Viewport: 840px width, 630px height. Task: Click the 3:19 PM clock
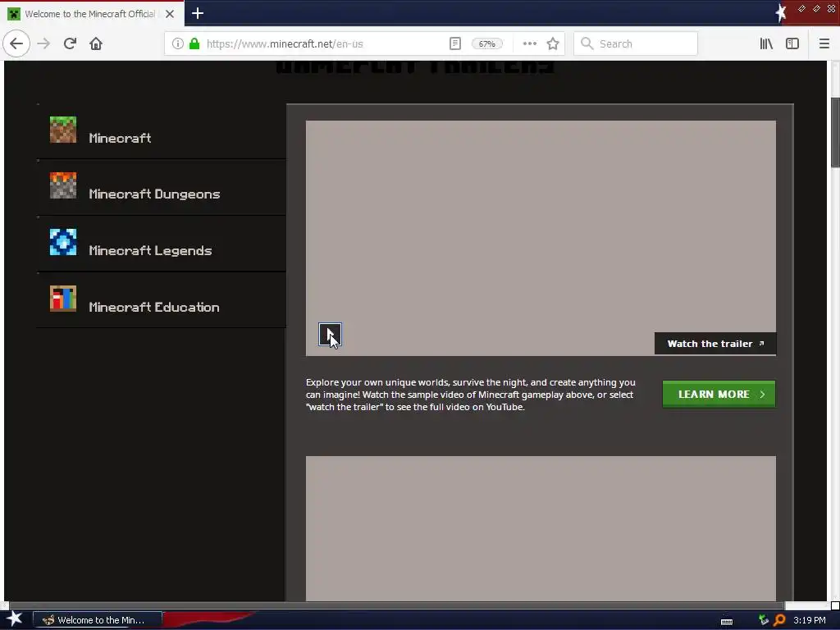point(810,620)
